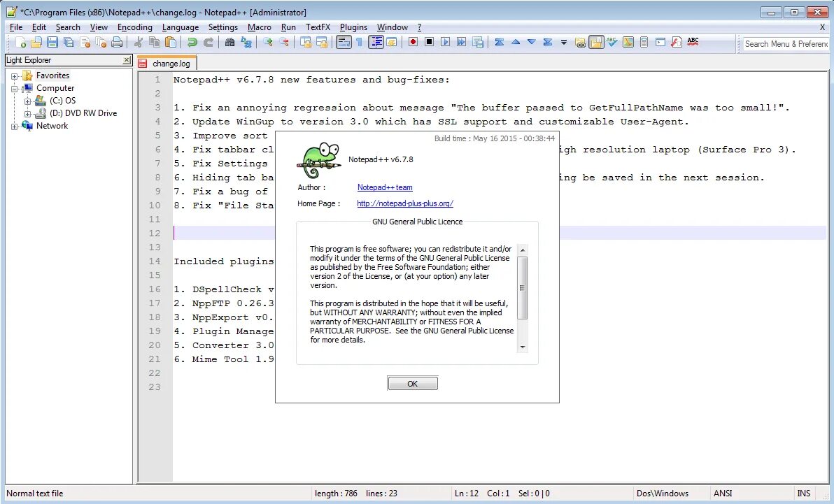Click the calculator toolbar icon
This screenshot has width=834, height=504.
644,42
